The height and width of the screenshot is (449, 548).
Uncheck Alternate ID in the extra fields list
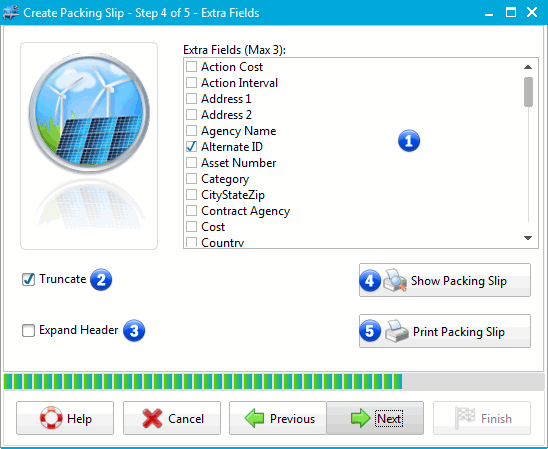192,147
